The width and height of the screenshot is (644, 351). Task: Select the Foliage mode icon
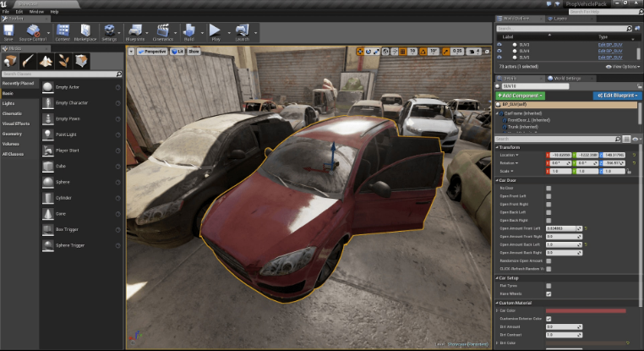[63, 61]
